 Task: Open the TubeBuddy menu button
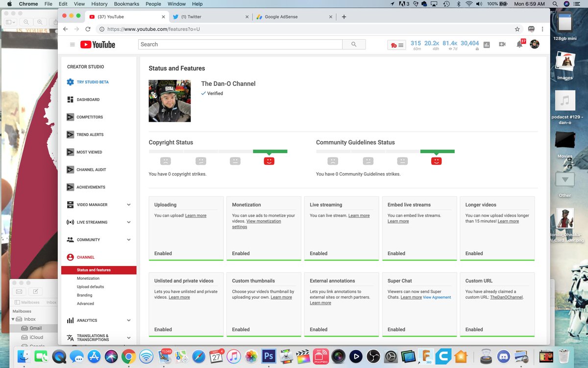pos(397,45)
